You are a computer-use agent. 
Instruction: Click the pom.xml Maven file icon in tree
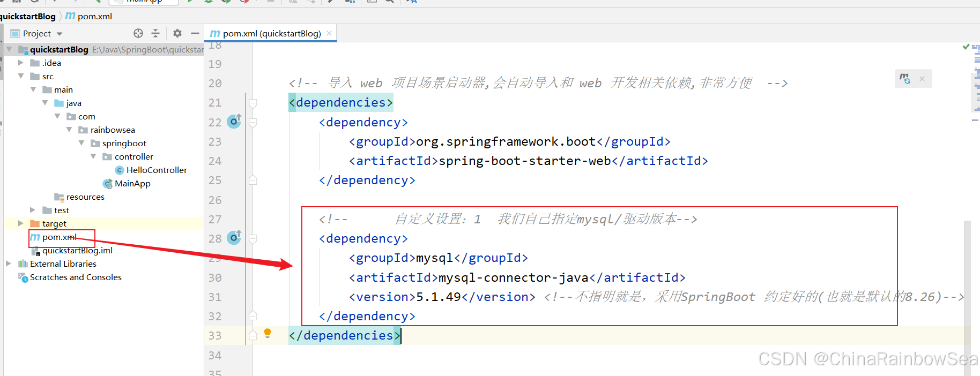pos(35,237)
